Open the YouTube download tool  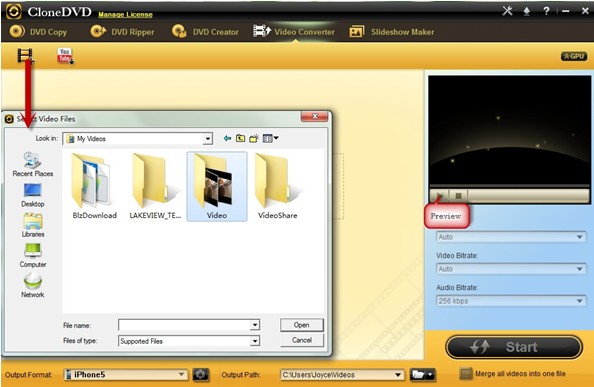click(x=65, y=56)
